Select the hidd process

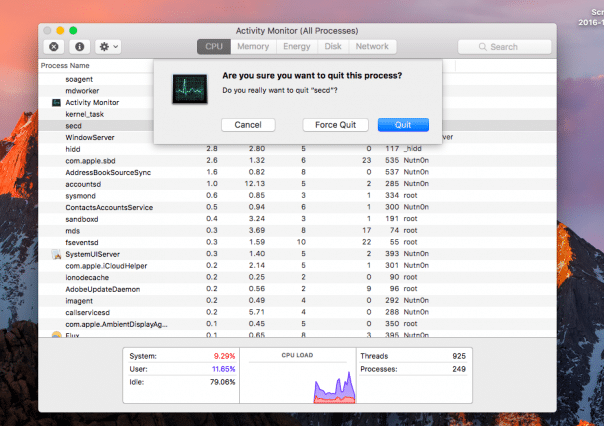[x=72, y=149]
